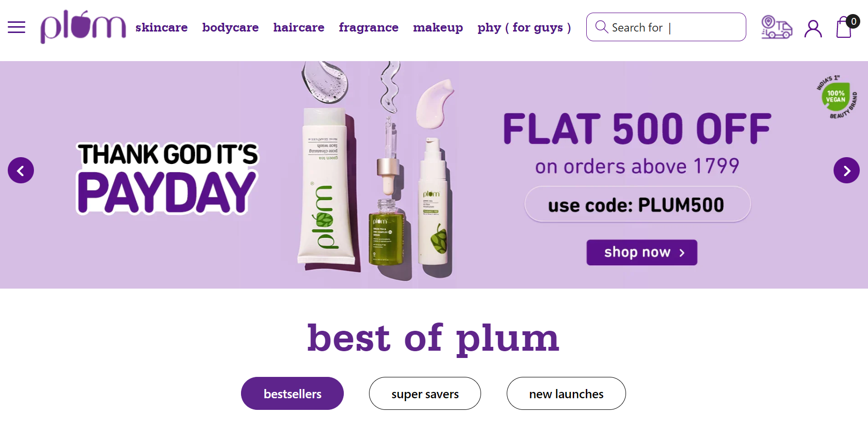Open the user account icon
Viewport: 868px width, 422px height.
[813, 28]
